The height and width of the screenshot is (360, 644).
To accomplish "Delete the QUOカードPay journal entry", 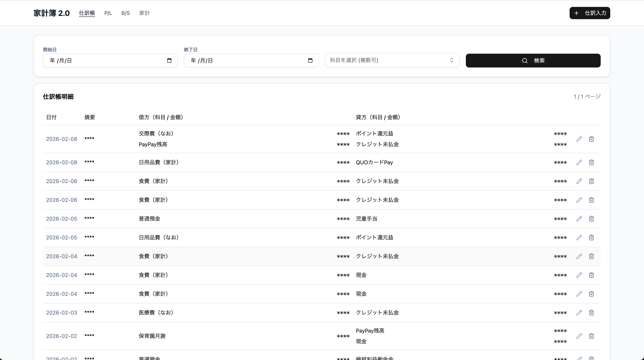I will click(591, 162).
